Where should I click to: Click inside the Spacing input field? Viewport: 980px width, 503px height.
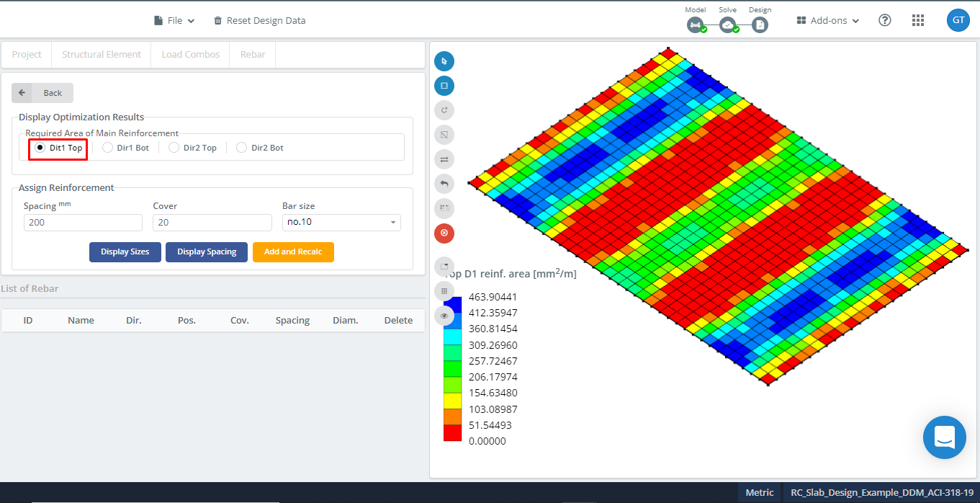click(82, 222)
